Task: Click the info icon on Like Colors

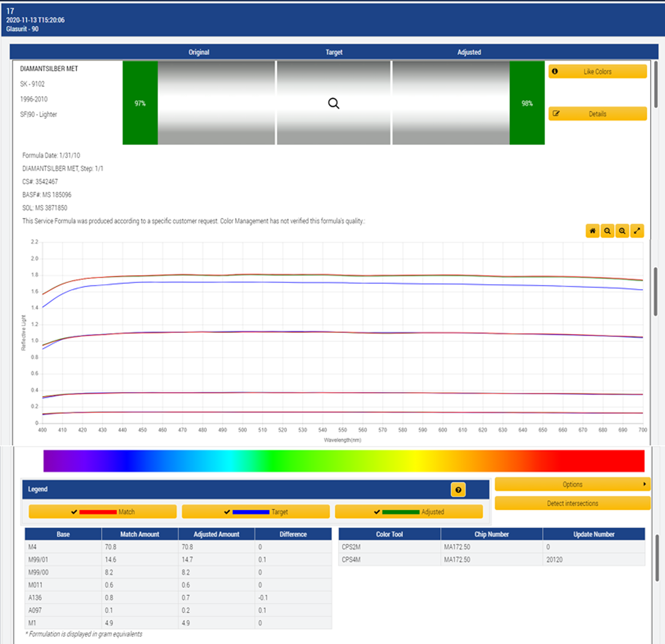Action: (555, 71)
